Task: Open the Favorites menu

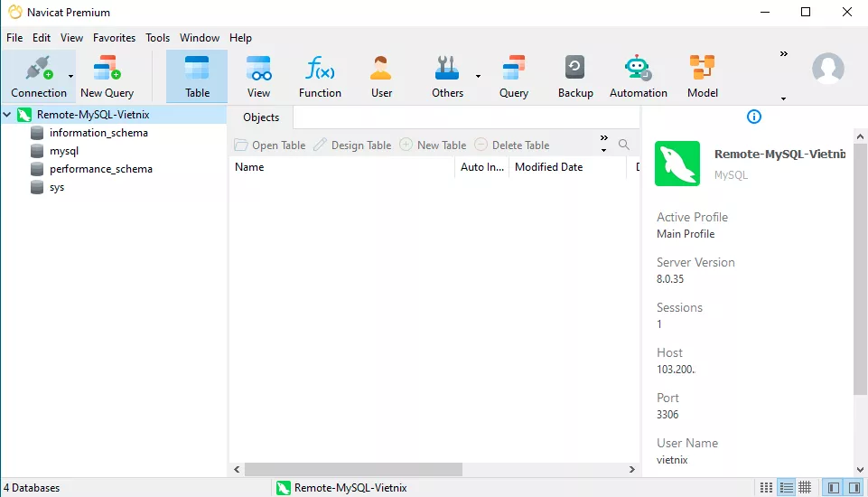Action: coord(114,38)
